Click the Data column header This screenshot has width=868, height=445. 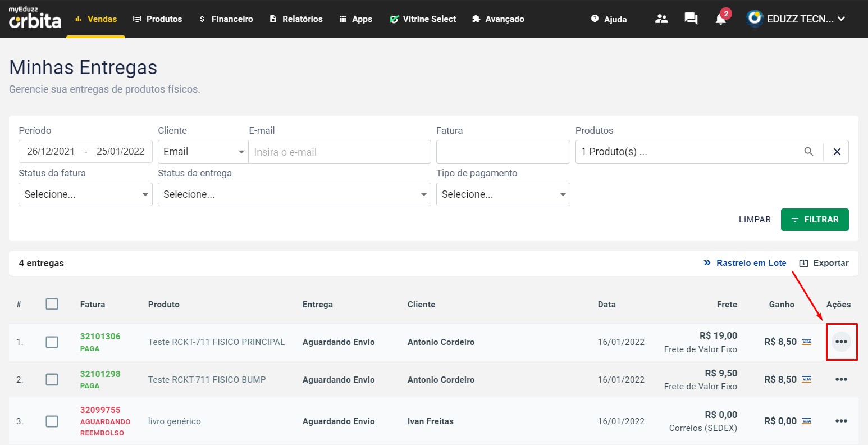point(607,305)
